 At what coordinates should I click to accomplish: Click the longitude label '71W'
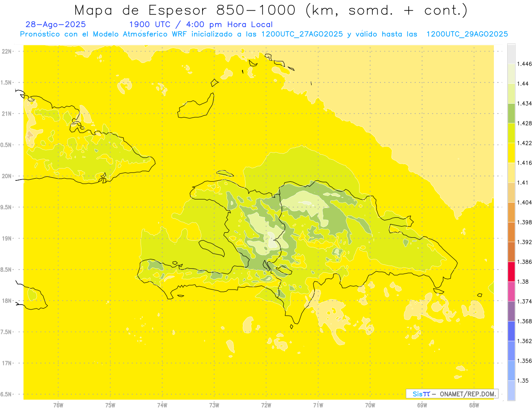[x=318, y=405]
